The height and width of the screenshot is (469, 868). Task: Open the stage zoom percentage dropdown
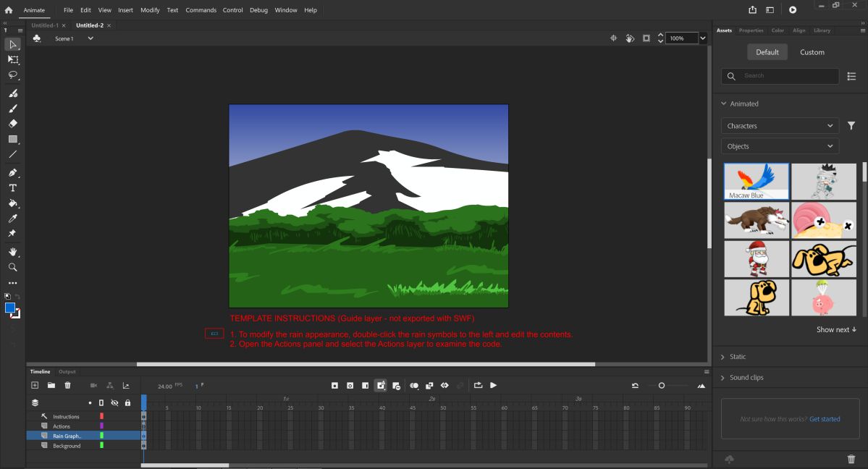[702, 38]
